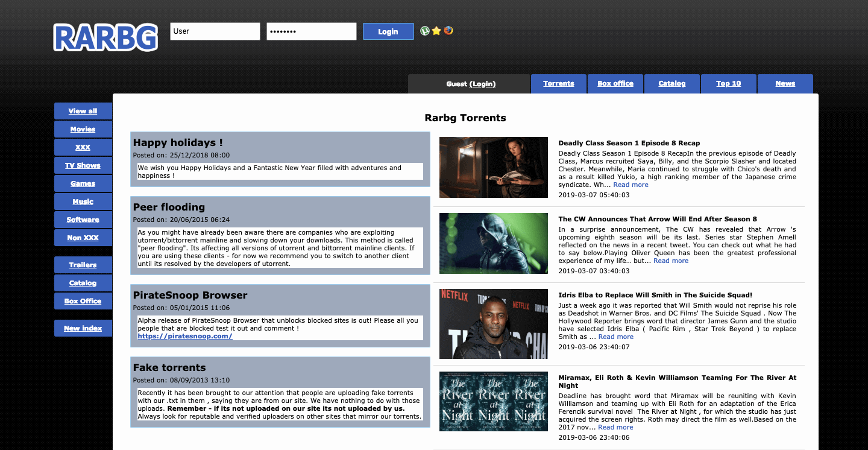This screenshot has width=868, height=450.
Task: Click the Rarbg Torrents page heading
Action: (465, 118)
